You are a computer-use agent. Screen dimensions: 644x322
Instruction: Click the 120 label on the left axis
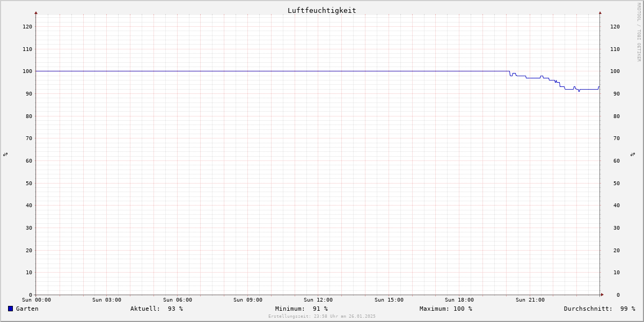point(27,27)
